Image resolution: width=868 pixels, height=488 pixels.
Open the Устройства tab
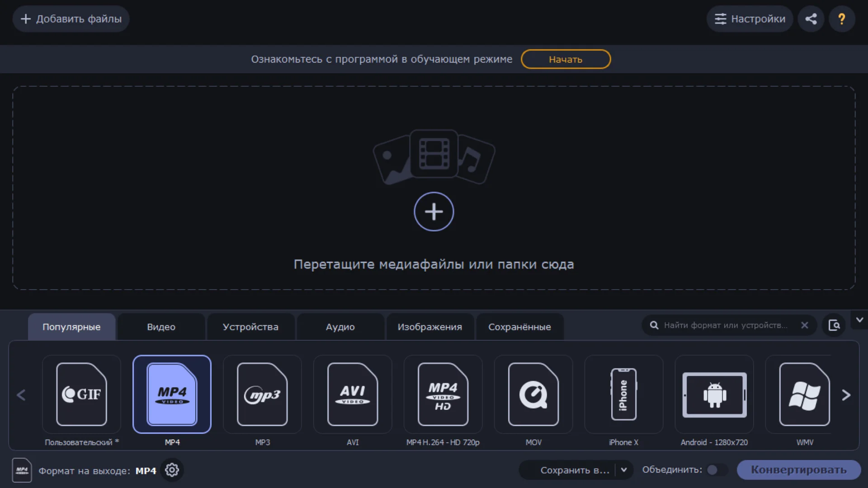250,327
